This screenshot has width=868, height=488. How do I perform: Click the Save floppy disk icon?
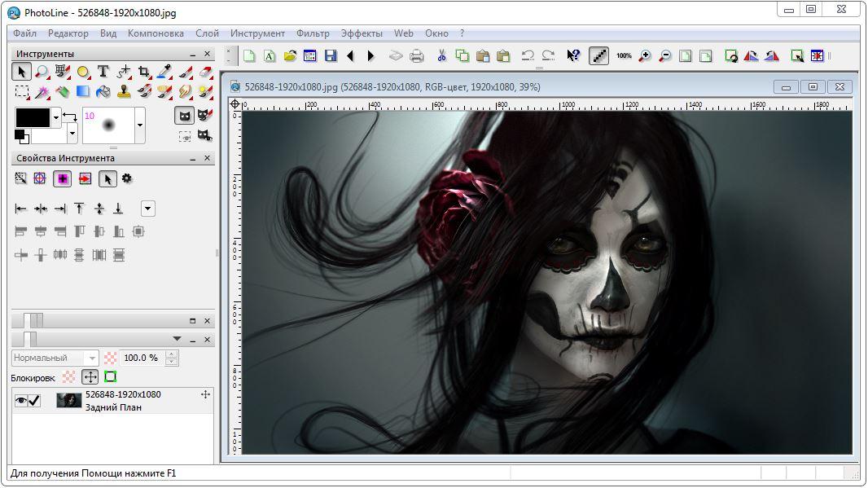pyautogui.click(x=331, y=55)
